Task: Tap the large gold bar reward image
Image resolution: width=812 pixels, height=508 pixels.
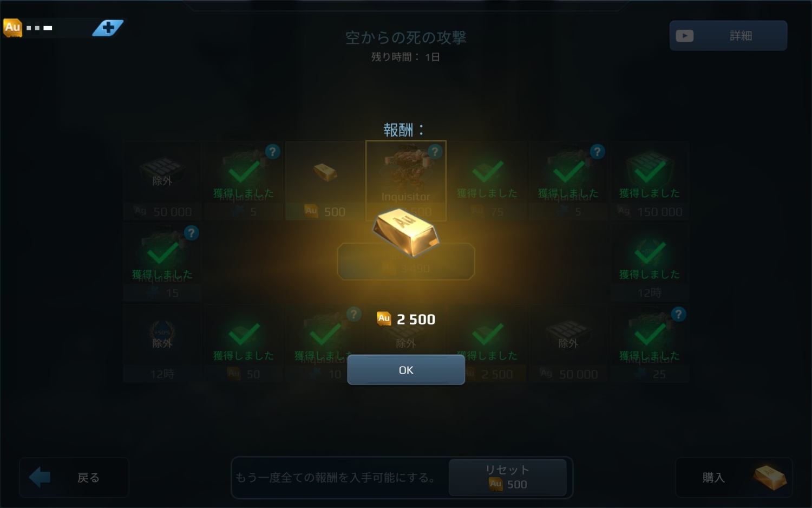Action: coord(405,232)
